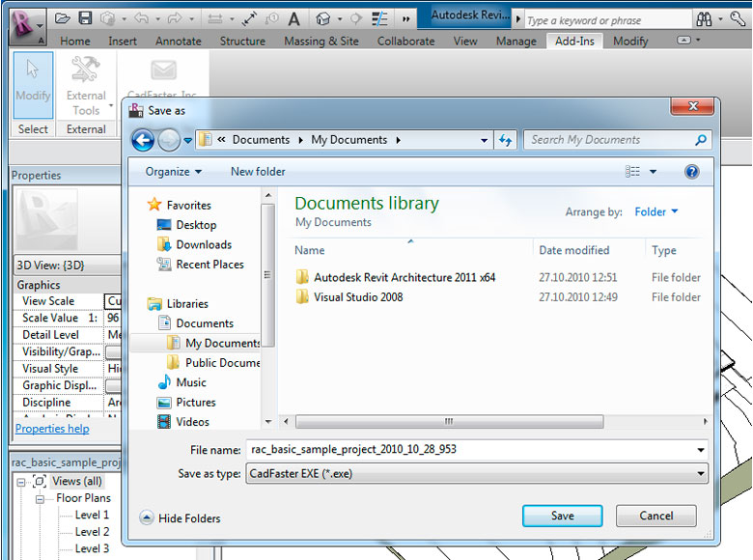This screenshot has width=753, height=560.
Task: Select Desktop under Favorites
Action: click(196, 225)
